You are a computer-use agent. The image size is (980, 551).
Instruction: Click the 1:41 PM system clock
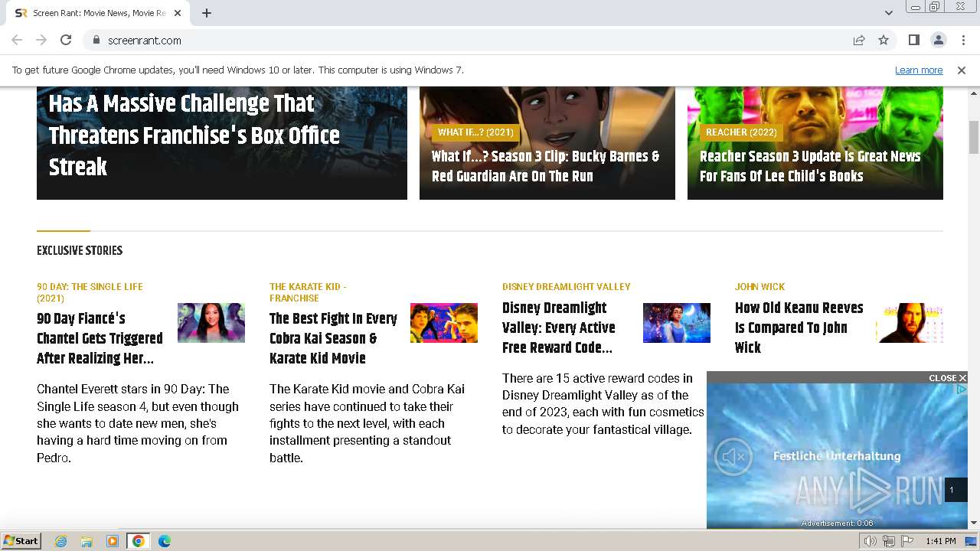940,541
